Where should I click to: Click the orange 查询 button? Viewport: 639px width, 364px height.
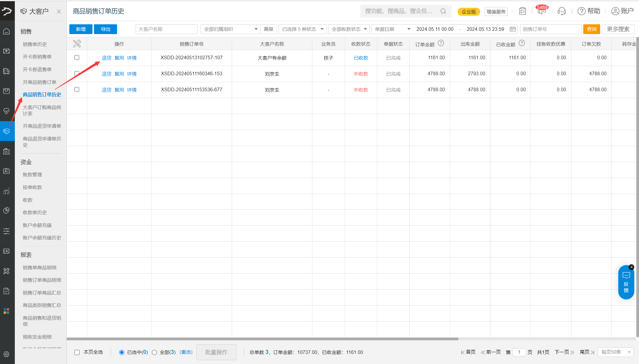pyautogui.click(x=591, y=29)
